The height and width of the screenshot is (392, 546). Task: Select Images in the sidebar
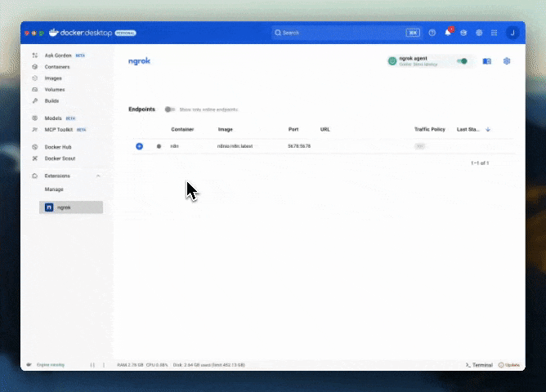coord(52,78)
